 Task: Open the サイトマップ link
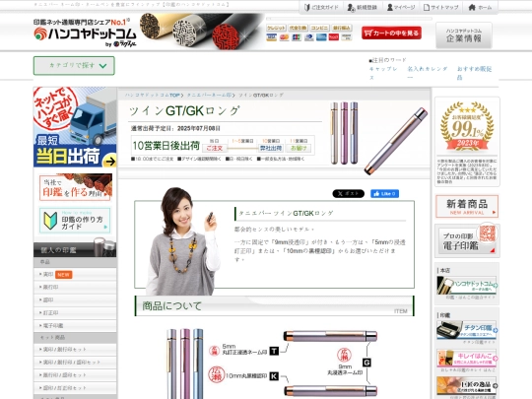click(x=441, y=7)
